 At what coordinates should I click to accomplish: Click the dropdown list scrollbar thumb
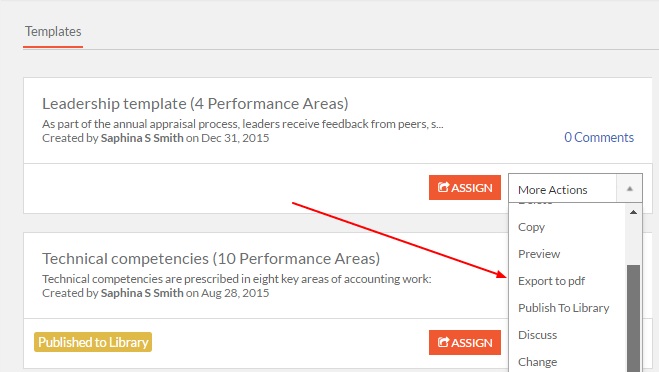tap(633, 318)
